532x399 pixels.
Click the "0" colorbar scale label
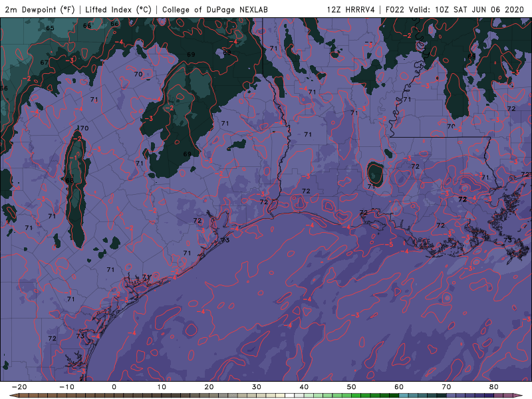pos(114,387)
